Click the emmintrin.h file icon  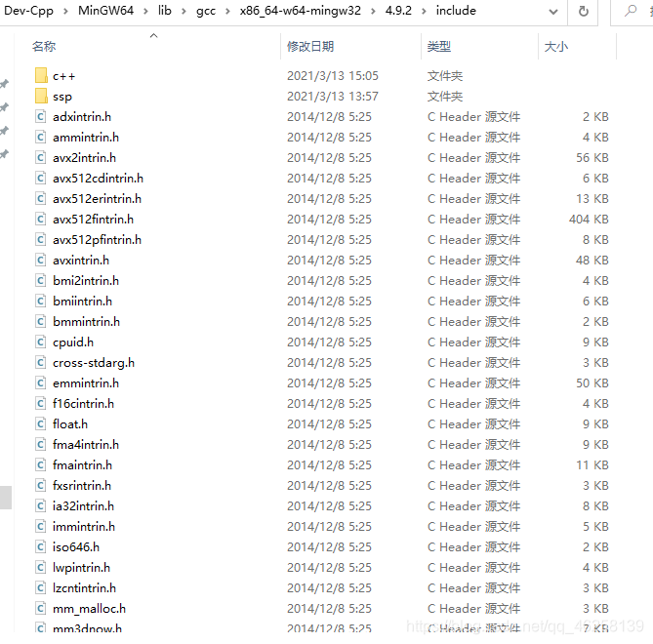tap(40, 383)
